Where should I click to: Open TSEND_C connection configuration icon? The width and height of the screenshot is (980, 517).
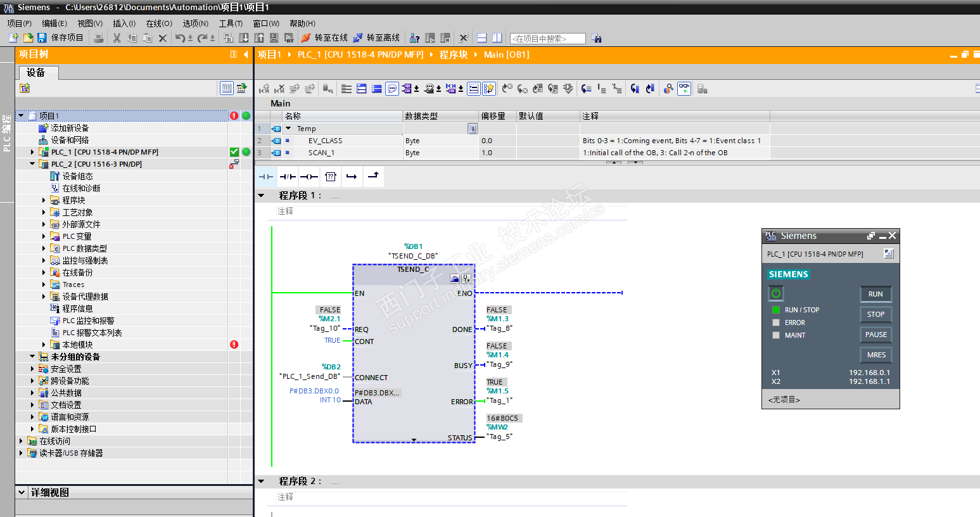tap(455, 278)
